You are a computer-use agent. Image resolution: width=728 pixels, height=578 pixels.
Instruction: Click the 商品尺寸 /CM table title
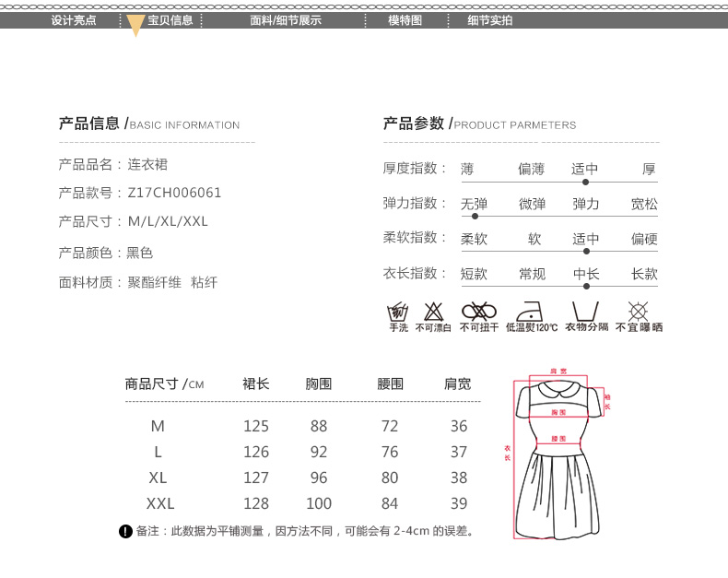pyautogui.click(x=164, y=383)
